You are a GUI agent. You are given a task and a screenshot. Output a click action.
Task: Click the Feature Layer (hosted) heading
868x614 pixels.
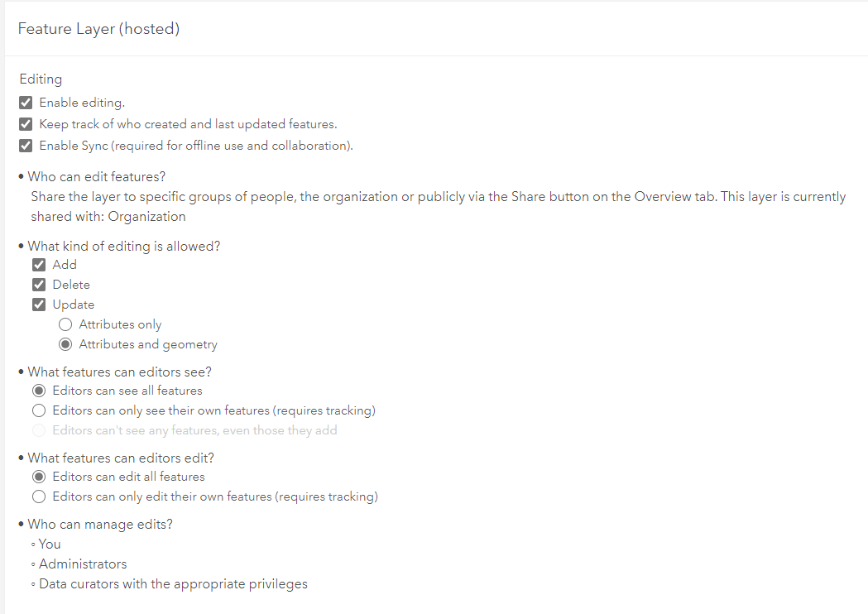(x=98, y=29)
